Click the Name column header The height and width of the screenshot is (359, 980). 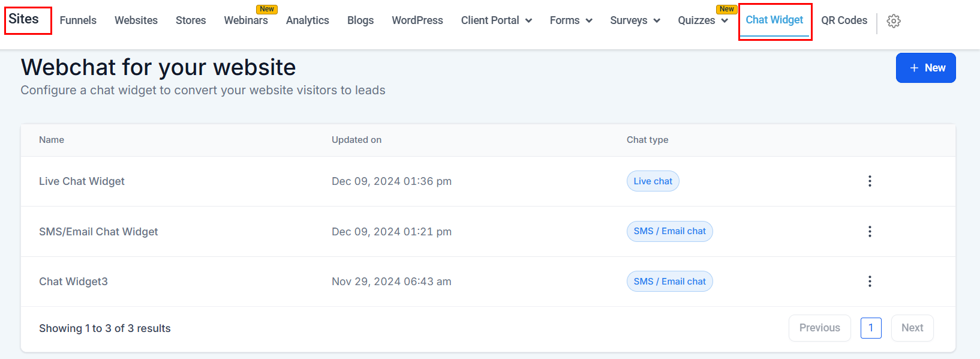tap(52, 140)
